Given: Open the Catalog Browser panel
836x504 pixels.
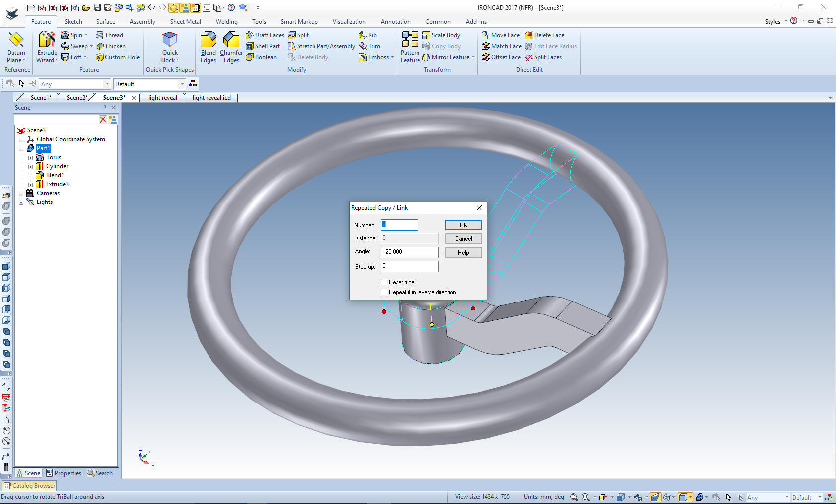Looking at the screenshot, I should tap(30, 486).
